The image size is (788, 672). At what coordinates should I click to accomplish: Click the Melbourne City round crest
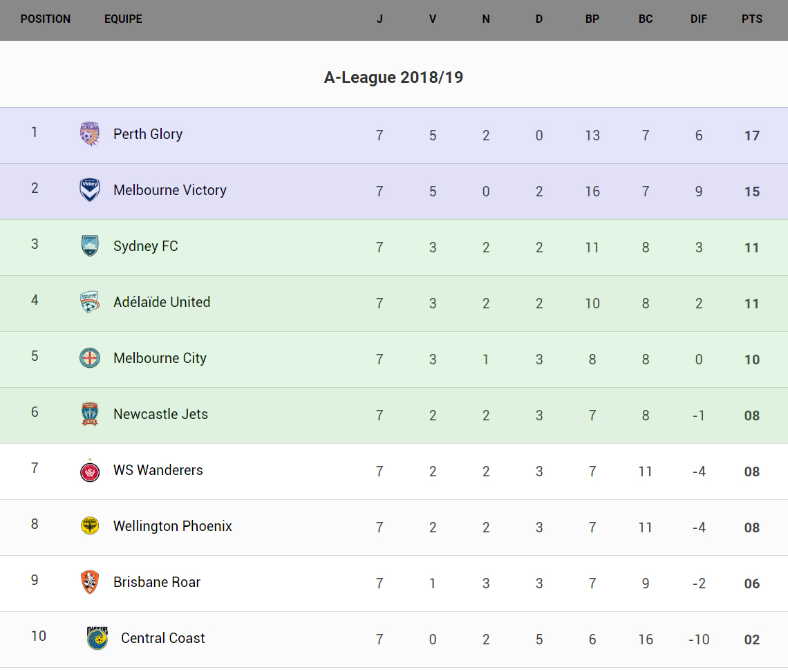(x=90, y=358)
